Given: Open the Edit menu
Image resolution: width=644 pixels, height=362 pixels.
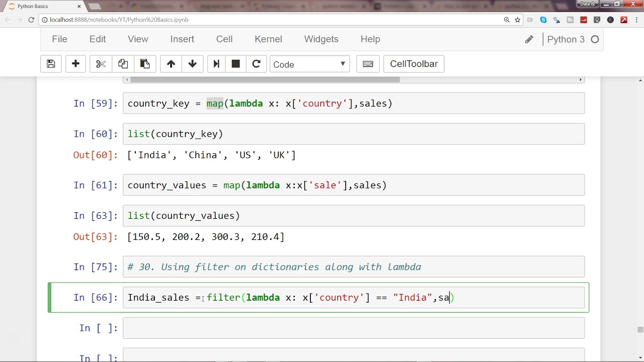Looking at the screenshot, I should (98, 39).
